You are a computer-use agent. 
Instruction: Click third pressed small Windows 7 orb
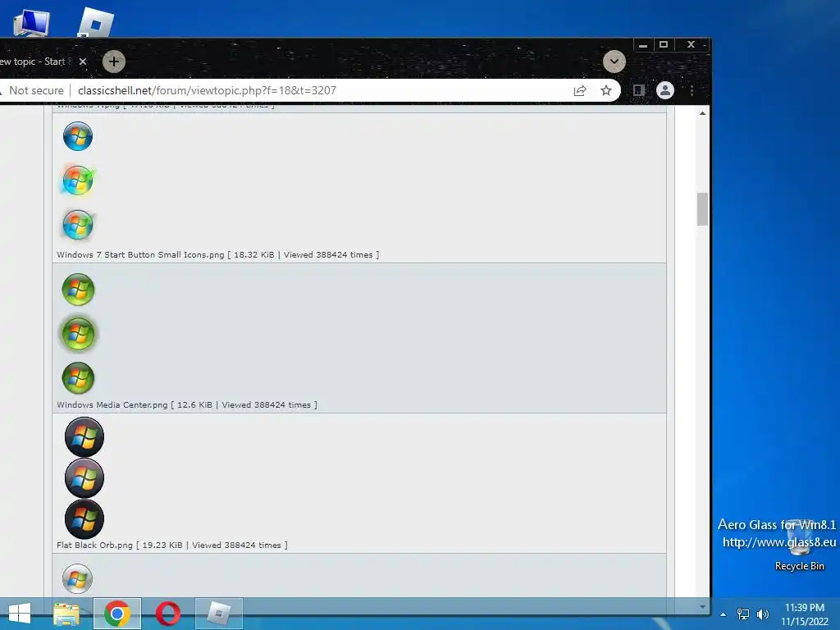click(x=78, y=225)
